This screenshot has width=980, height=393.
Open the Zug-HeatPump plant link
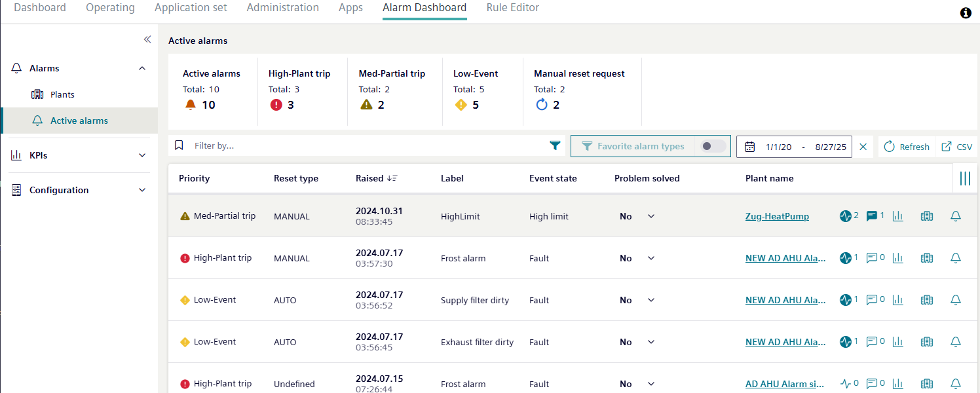click(777, 216)
